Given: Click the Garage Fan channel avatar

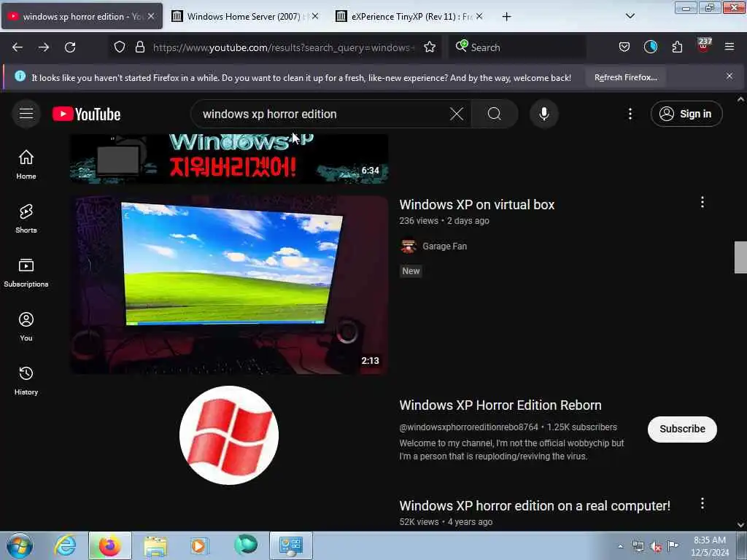Looking at the screenshot, I should click(x=409, y=246).
